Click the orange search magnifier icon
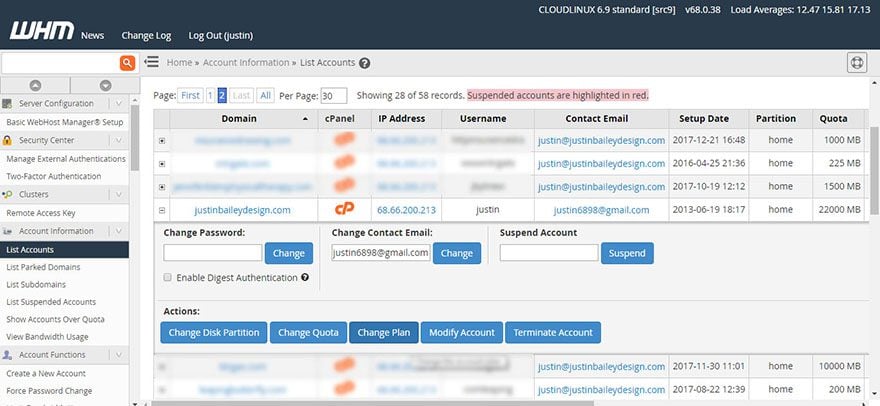 pos(128,63)
